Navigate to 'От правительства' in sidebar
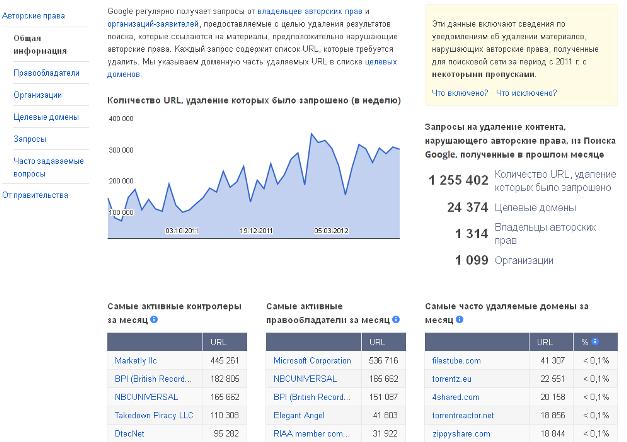 coord(35,195)
